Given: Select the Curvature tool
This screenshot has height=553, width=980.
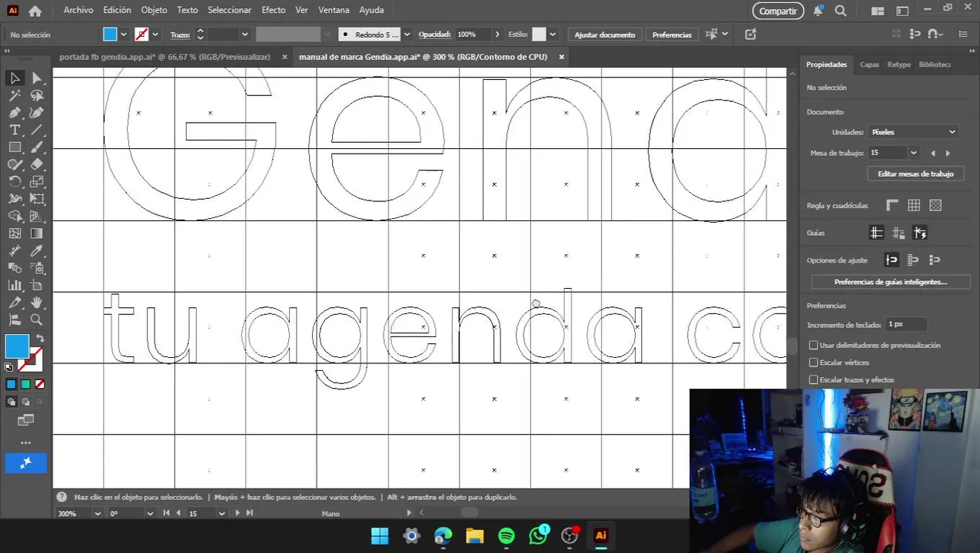Looking at the screenshot, I should [x=37, y=113].
